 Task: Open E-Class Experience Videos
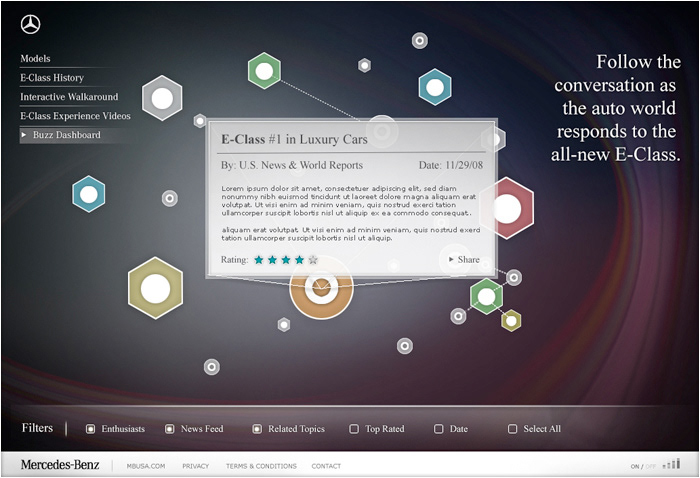pyautogui.click(x=75, y=116)
